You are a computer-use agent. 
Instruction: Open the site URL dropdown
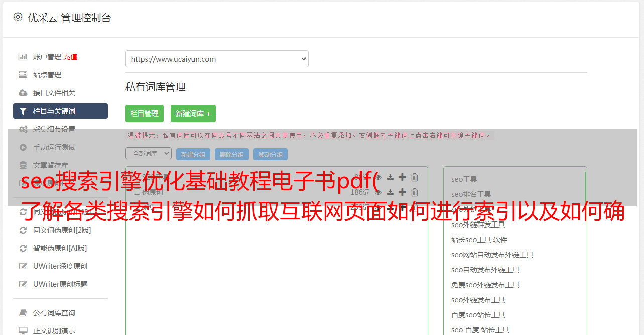[x=217, y=59]
